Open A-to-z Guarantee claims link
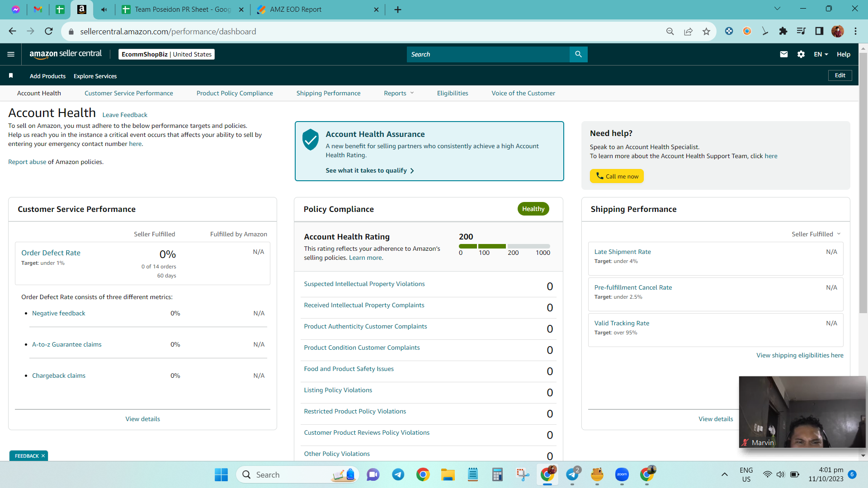The height and width of the screenshot is (488, 868). point(67,344)
